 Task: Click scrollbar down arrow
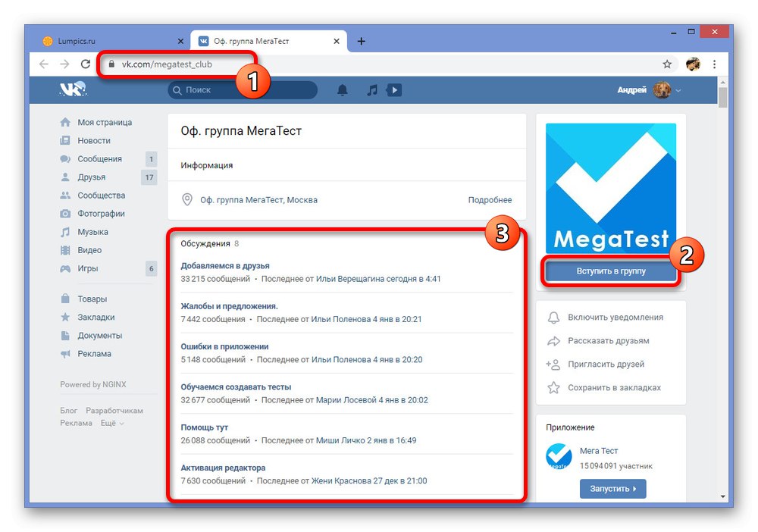pos(722,496)
